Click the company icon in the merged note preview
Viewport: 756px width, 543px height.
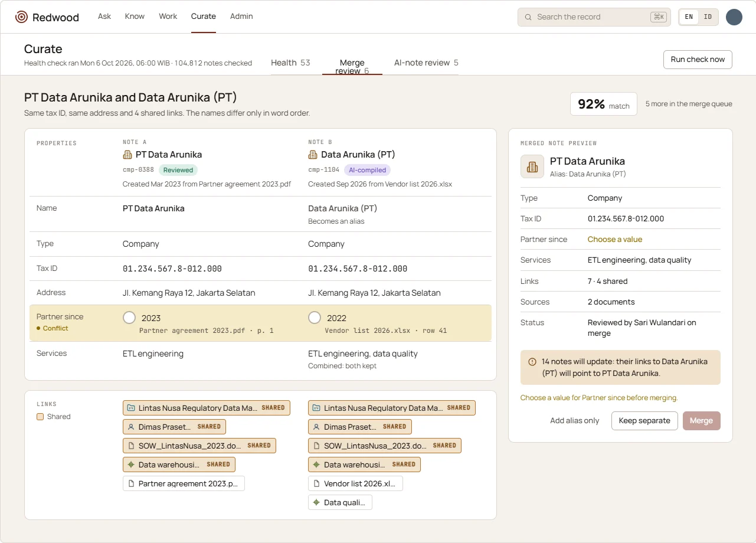(x=532, y=166)
